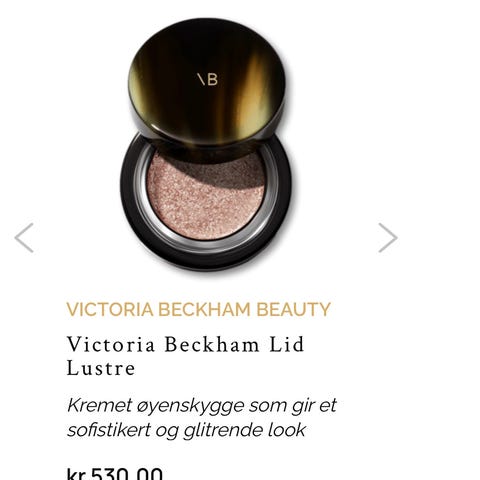Click the shimmering eyeshadow pan
Viewport: 480px width, 480px height.
tap(207, 194)
